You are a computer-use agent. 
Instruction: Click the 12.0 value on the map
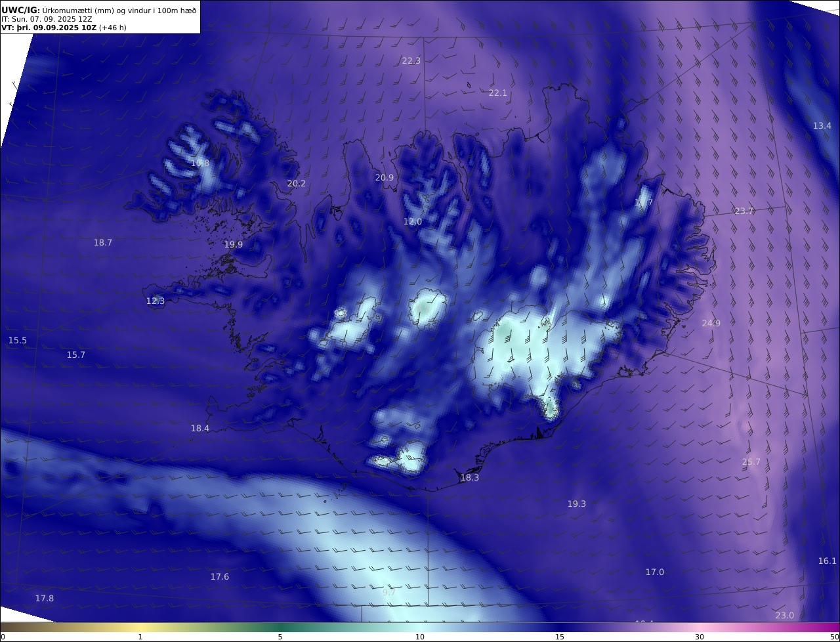(413, 222)
